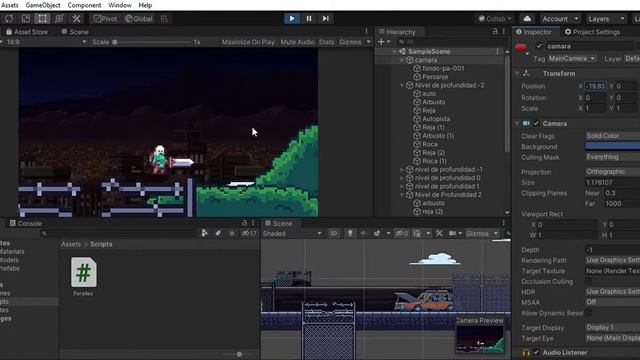The width and height of the screenshot is (640, 360).
Task: Click the Step frame button
Action: [326, 18]
